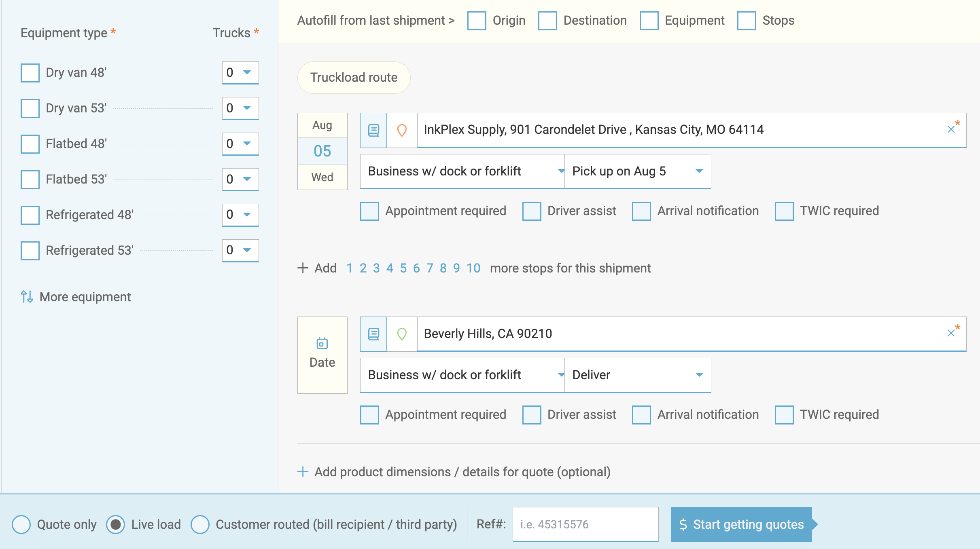This screenshot has width=980, height=549.
Task: Check Driver assist for pickup stop
Action: (x=532, y=211)
